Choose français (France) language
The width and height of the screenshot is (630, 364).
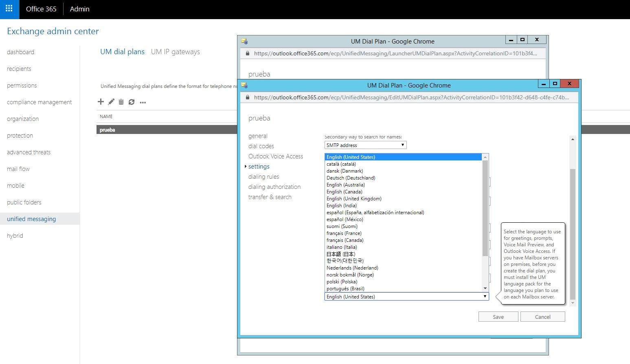coord(403,233)
